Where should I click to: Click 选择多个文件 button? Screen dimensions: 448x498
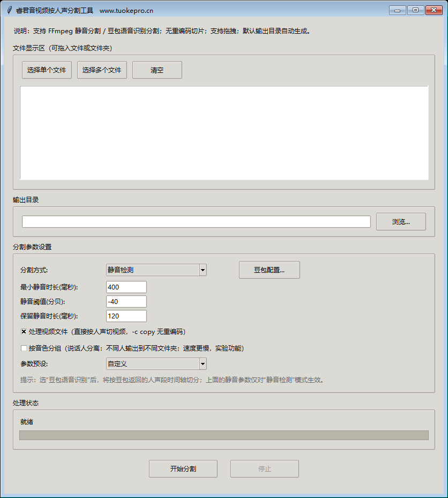tap(102, 70)
